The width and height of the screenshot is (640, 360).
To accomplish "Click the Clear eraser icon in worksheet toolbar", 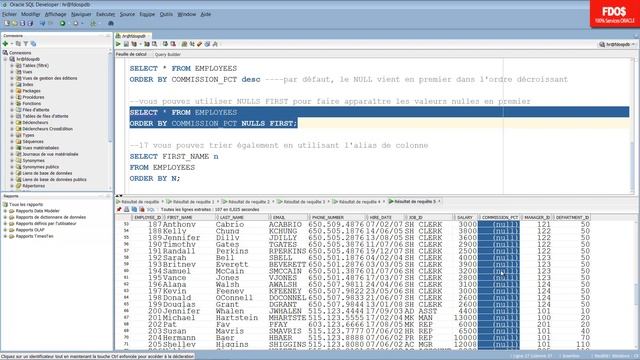I will 200,44.
